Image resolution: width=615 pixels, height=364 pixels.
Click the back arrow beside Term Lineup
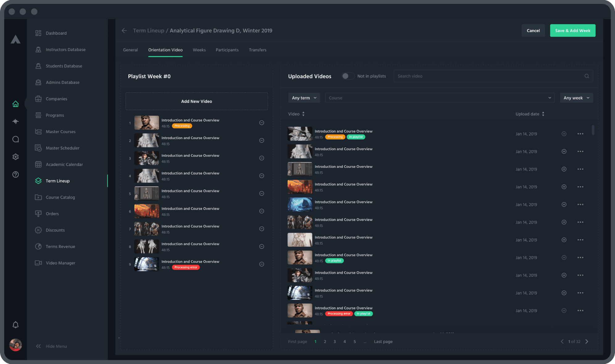pyautogui.click(x=124, y=31)
